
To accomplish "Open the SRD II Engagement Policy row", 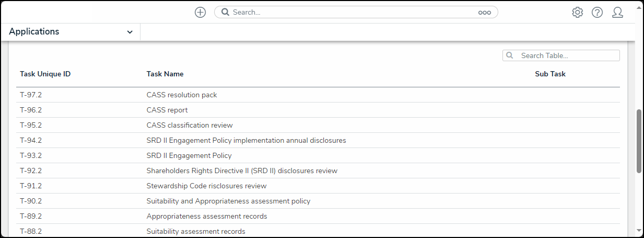I will [x=189, y=156].
